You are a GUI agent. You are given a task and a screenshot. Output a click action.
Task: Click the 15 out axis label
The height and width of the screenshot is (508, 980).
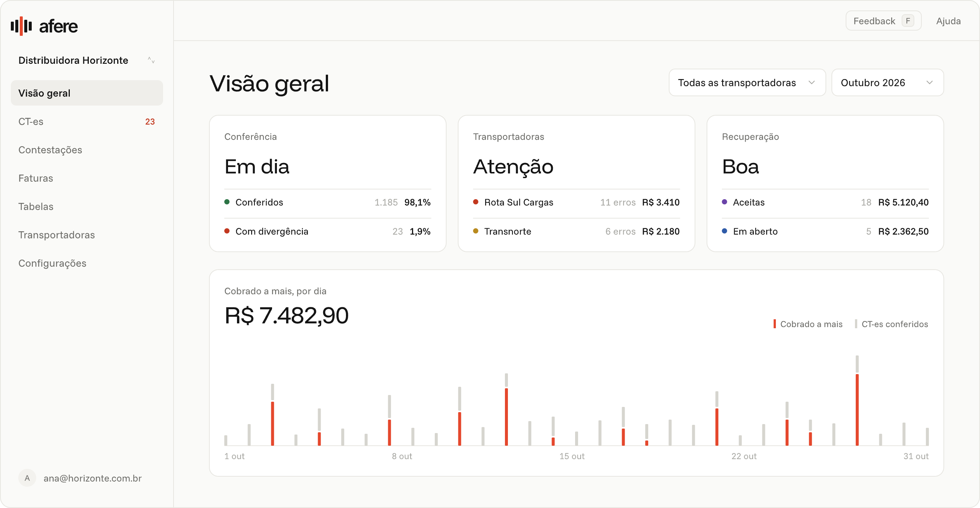click(572, 456)
